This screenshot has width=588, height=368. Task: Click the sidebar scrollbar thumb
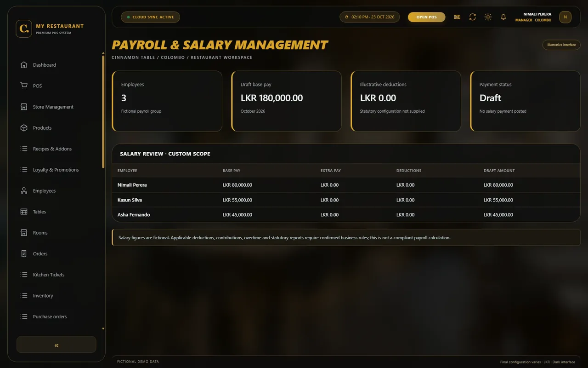tap(103, 111)
